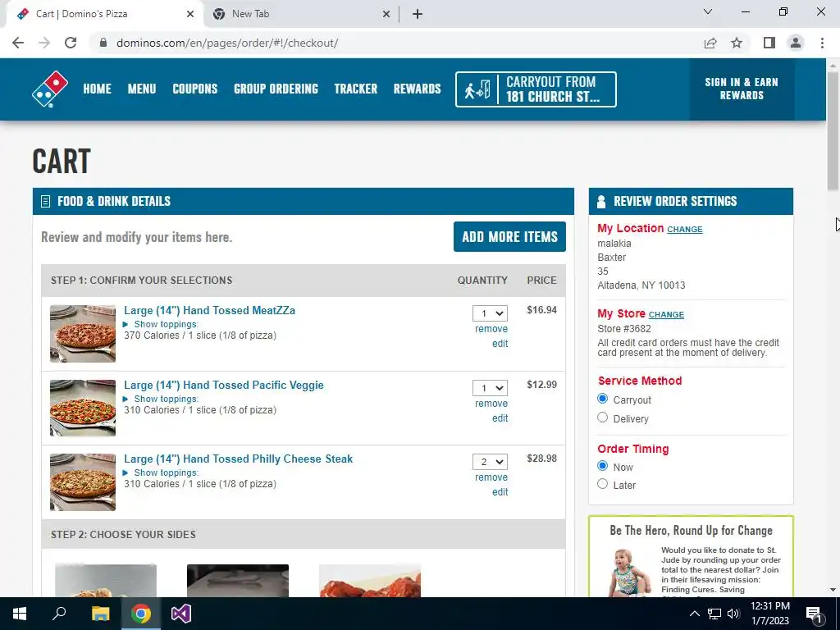Screen dimensions: 840x630
Task: Open Large Hand Tossed Pacific Veggie link
Action: 224,385
